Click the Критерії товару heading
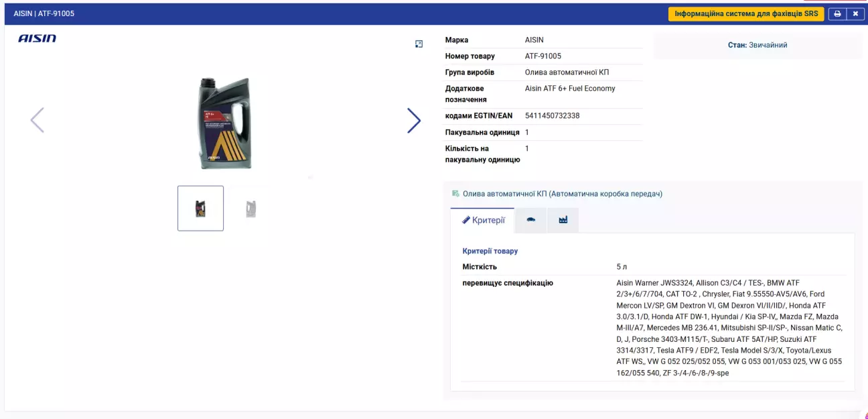 [x=490, y=251]
